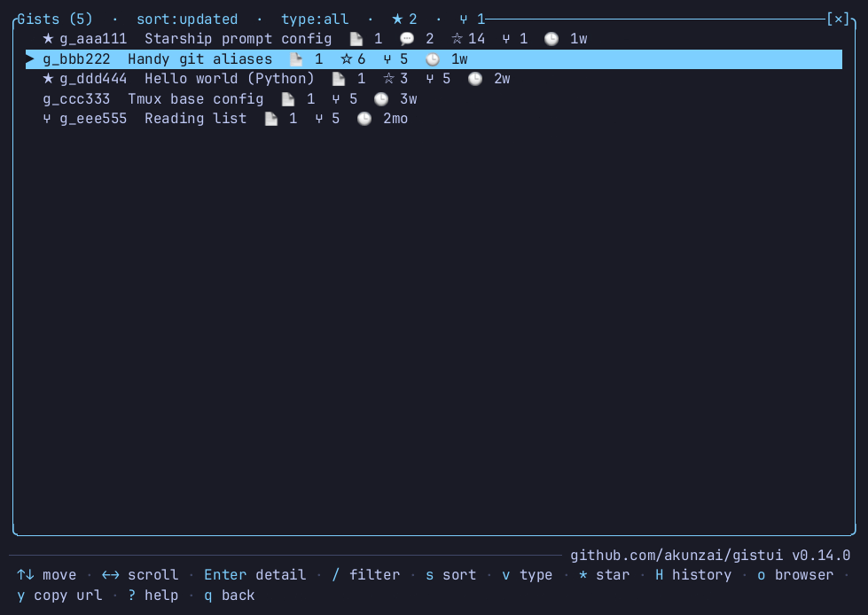The height and width of the screenshot is (615, 868).
Task: Select Reading list description
Action: [195, 119]
